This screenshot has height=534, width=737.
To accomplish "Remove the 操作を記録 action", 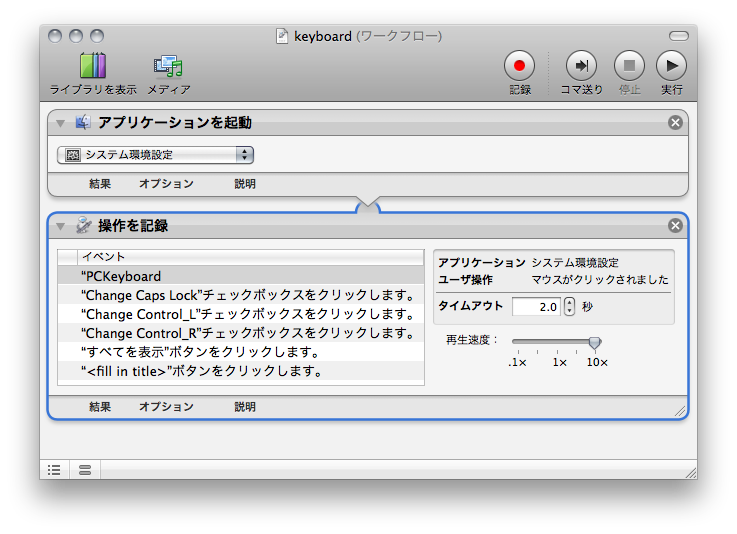I will pyautogui.click(x=675, y=226).
